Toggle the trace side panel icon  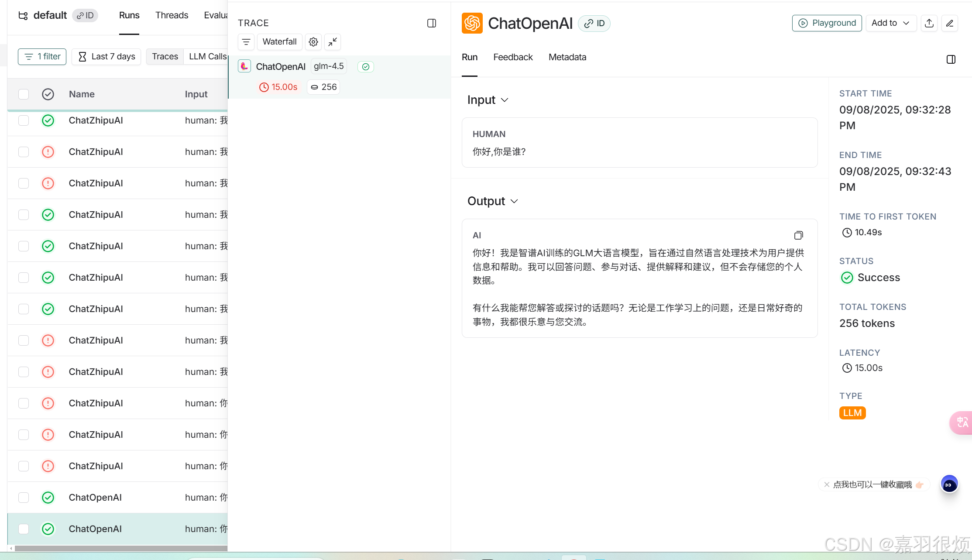pos(431,23)
